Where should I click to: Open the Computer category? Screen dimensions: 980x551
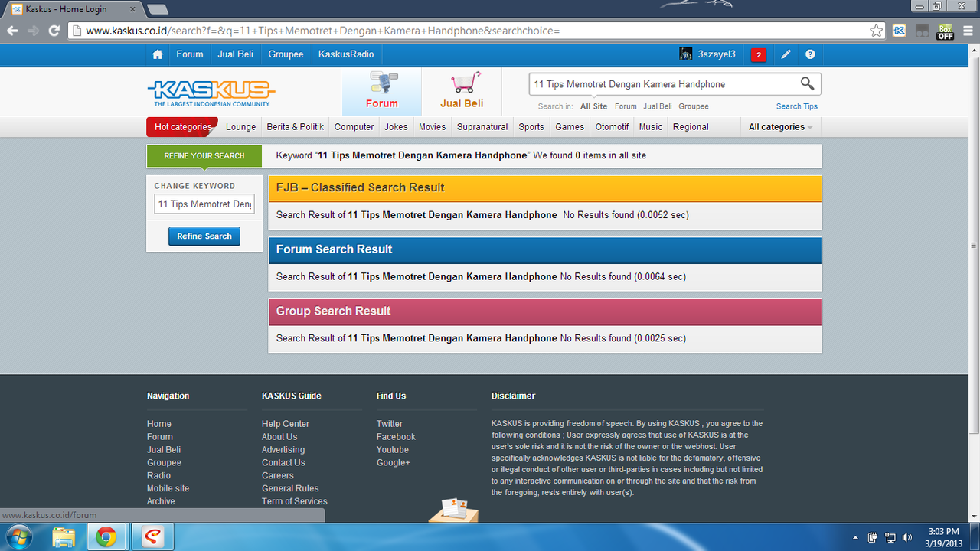354,127
